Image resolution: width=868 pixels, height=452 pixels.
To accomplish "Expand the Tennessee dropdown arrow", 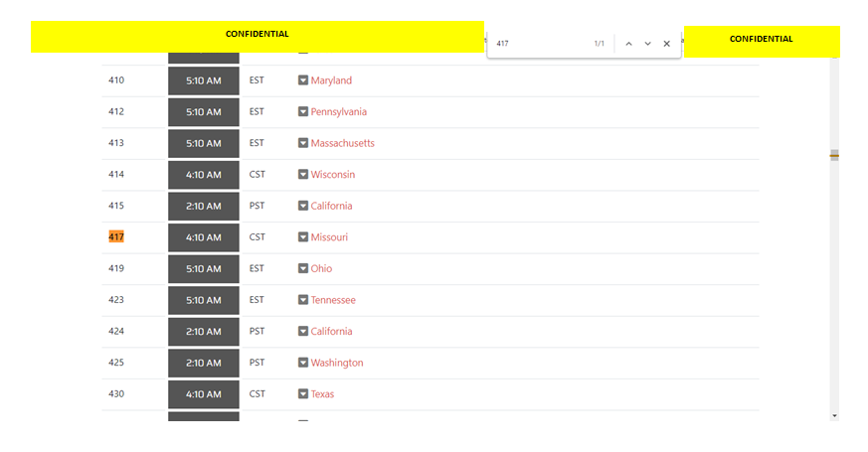I will 303,300.
